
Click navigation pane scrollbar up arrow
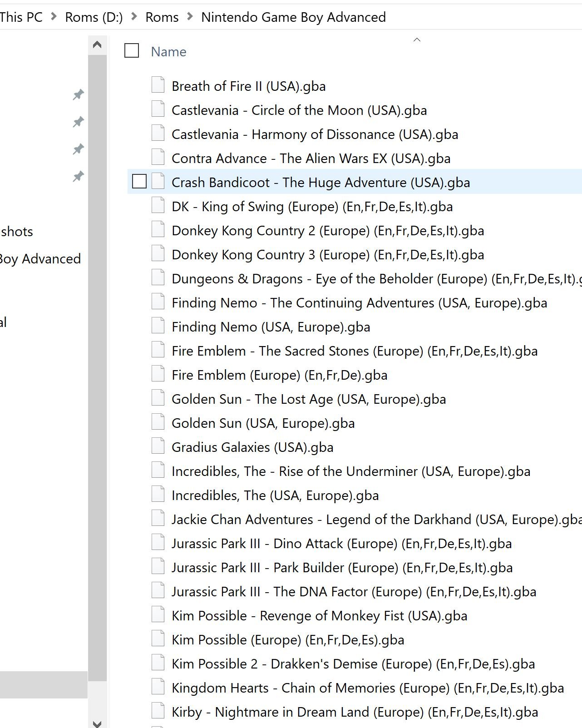tap(97, 45)
